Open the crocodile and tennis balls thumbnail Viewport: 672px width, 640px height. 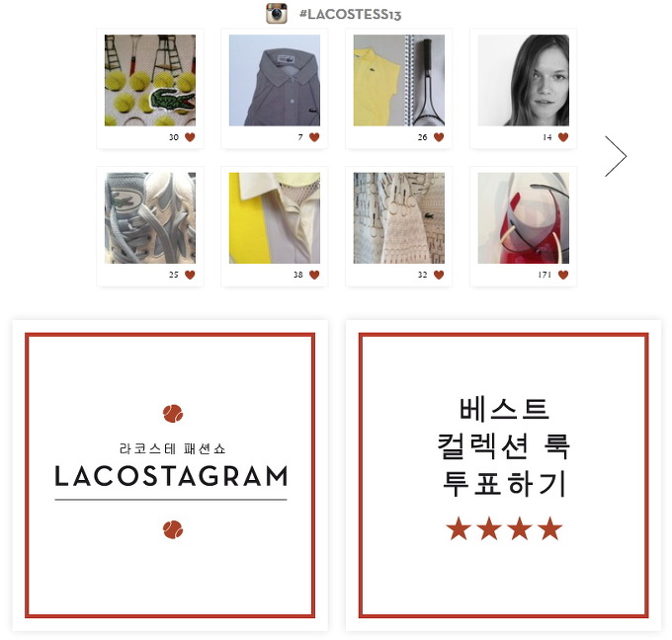tap(150, 80)
